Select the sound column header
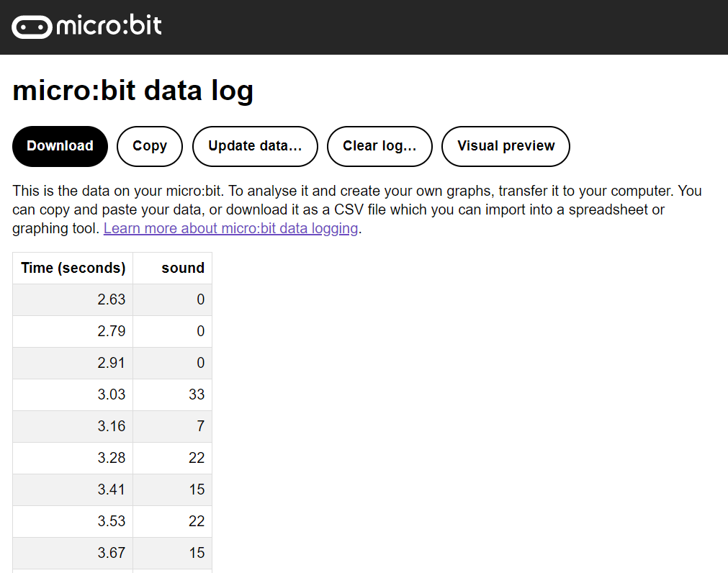Image resolution: width=728 pixels, height=573 pixels. point(173,269)
